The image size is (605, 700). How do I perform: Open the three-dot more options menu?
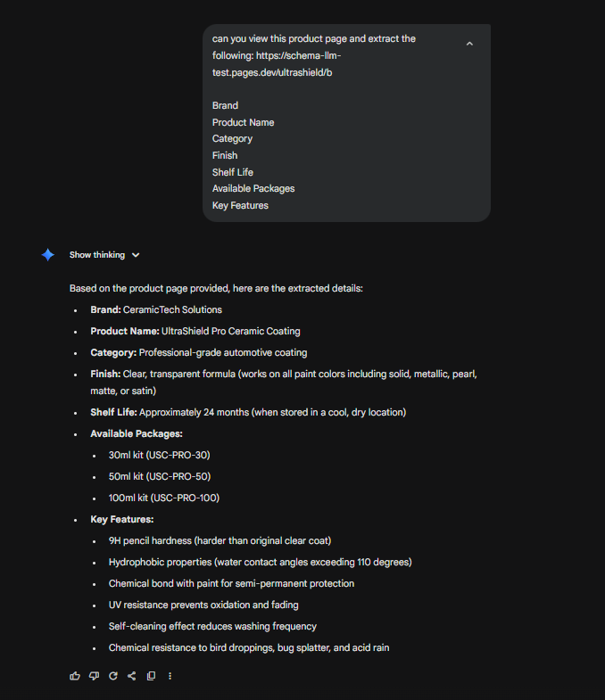point(170,676)
